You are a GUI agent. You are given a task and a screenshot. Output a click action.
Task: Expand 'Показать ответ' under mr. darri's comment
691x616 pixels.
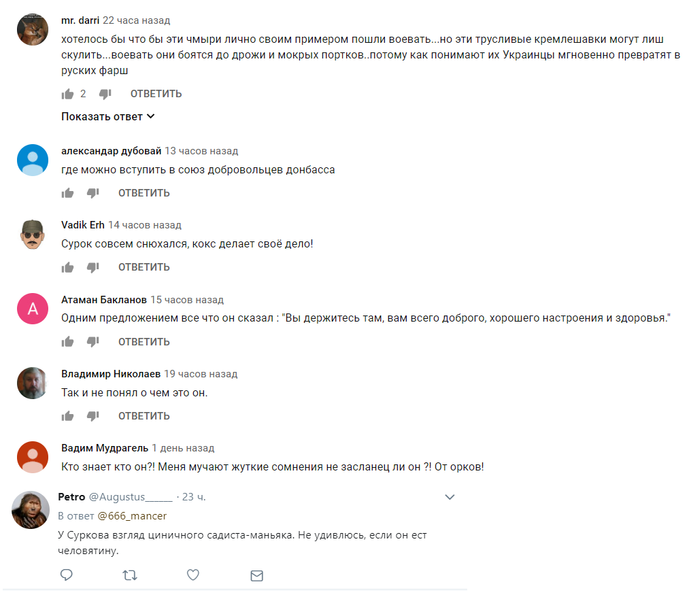coord(108,117)
